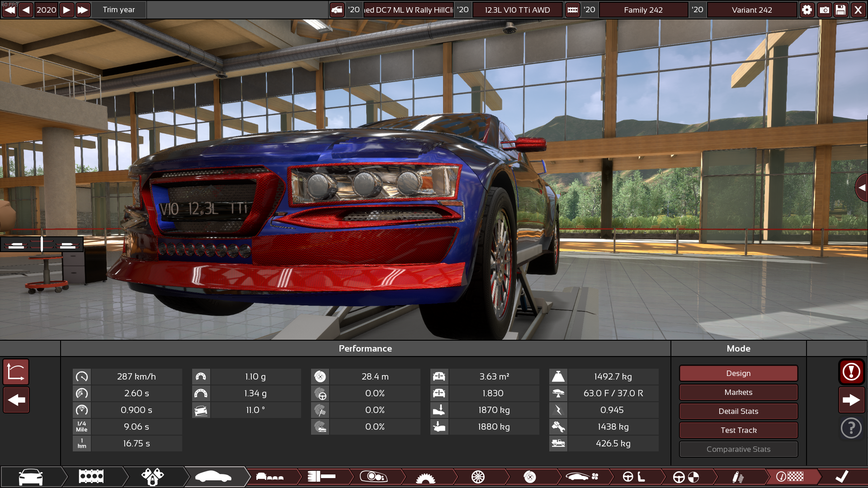Viewport: 868px width, 488px height.
Task: Jump back several trim years with double-left arrow
Action: [9, 9]
